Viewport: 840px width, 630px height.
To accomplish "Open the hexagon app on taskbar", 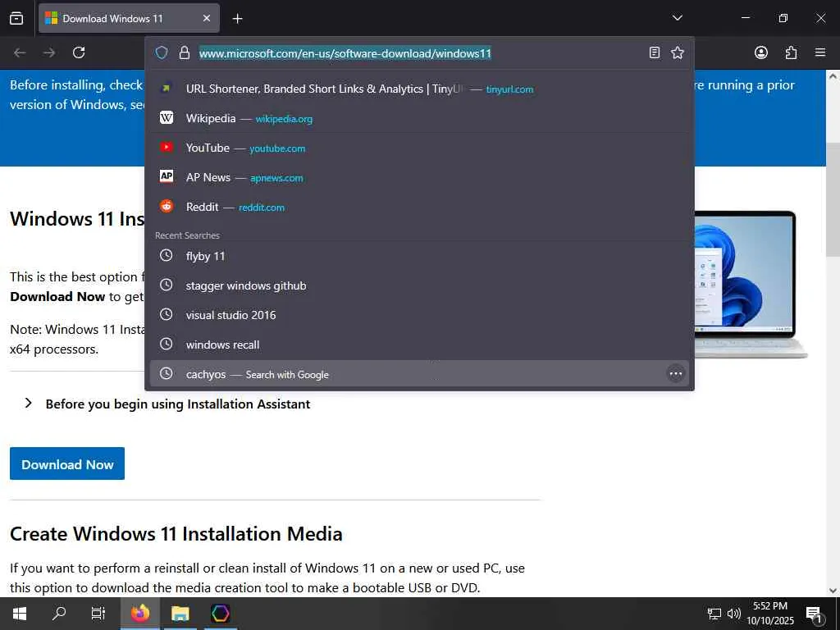I will pyautogui.click(x=220, y=614).
